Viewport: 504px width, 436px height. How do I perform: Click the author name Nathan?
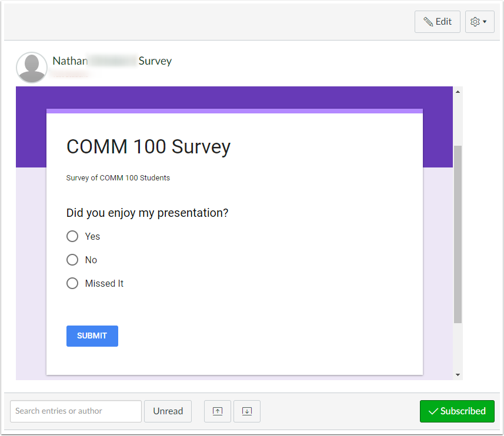69,61
